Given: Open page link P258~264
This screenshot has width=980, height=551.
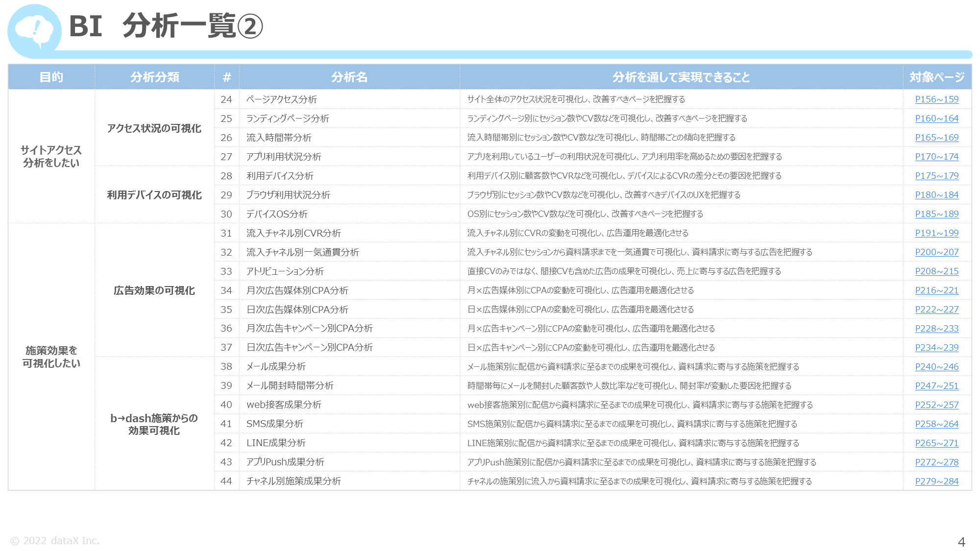Looking at the screenshot, I should click(x=936, y=424).
